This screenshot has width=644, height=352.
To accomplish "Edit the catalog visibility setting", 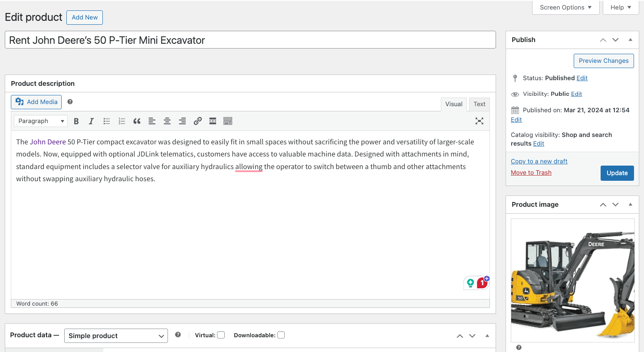I will coord(539,143).
